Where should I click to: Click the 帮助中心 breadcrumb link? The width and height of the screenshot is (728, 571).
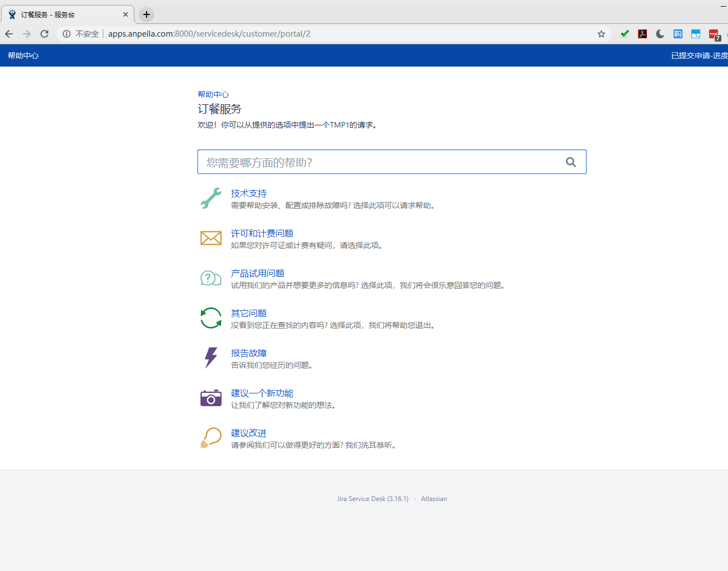tap(213, 94)
